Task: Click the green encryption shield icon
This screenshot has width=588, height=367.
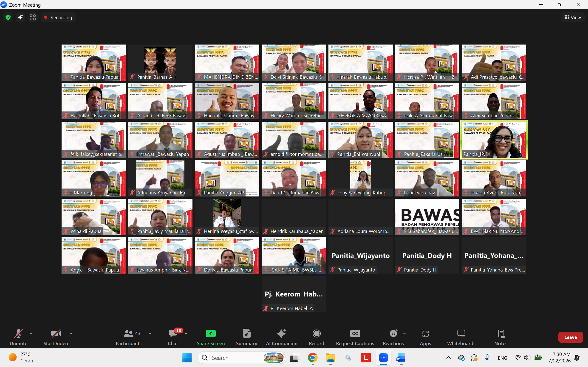Action: 8,17
